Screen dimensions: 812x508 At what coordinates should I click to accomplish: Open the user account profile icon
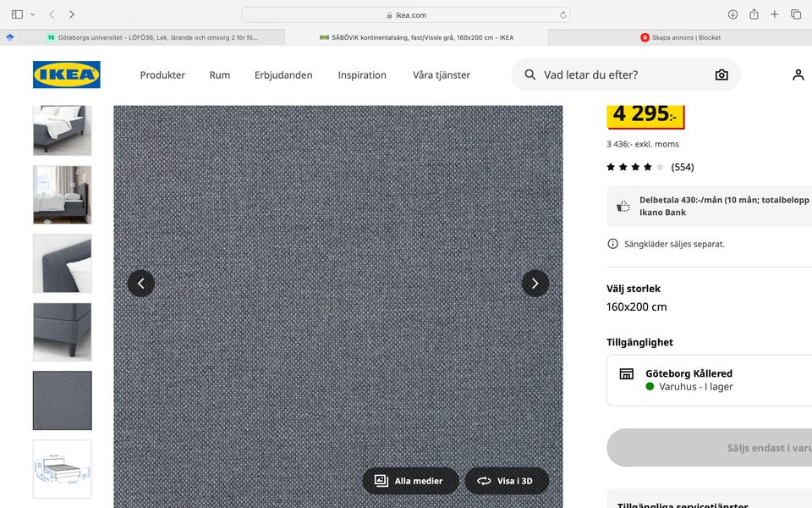click(x=798, y=75)
